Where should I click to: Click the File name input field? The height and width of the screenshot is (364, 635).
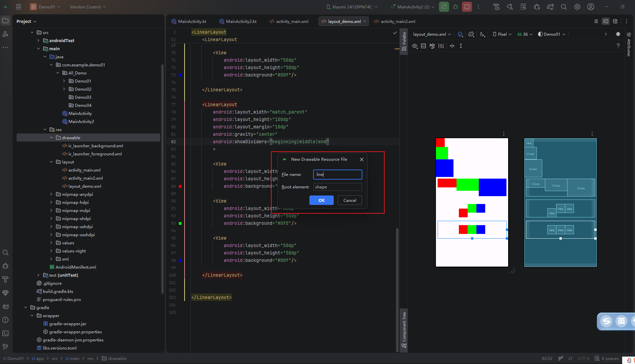tap(338, 174)
